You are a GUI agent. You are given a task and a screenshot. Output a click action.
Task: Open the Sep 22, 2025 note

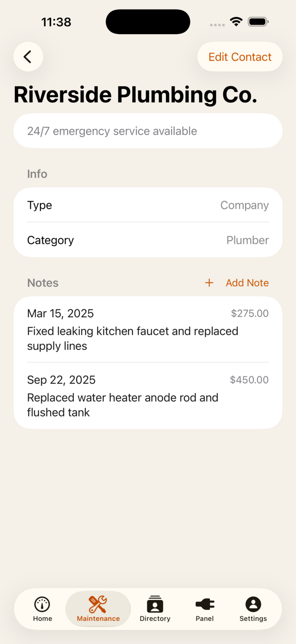(148, 396)
